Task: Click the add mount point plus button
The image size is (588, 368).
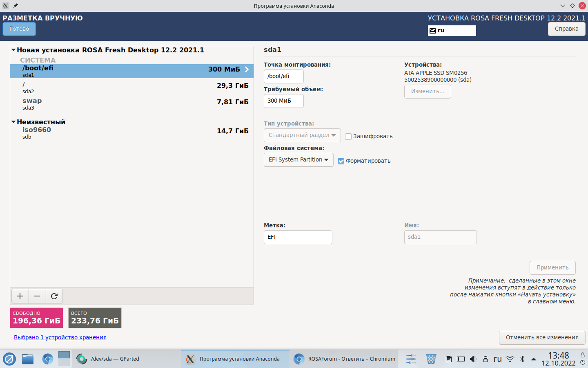Action: (x=20, y=296)
